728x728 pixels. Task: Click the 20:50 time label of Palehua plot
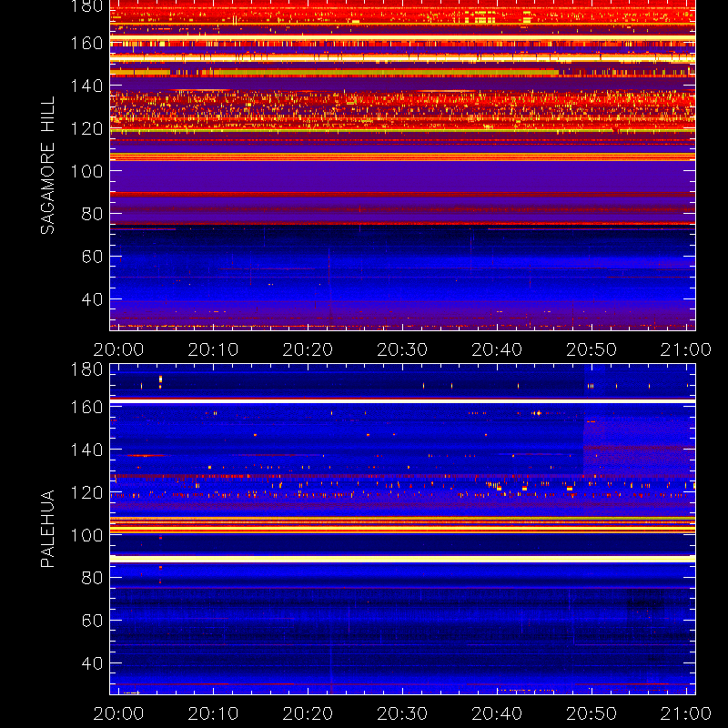591,713
